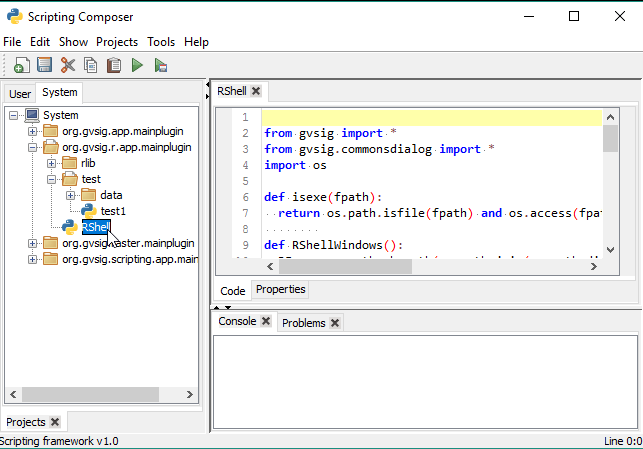Open the Problems tab
This screenshot has height=449, width=643.
[304, 323]
